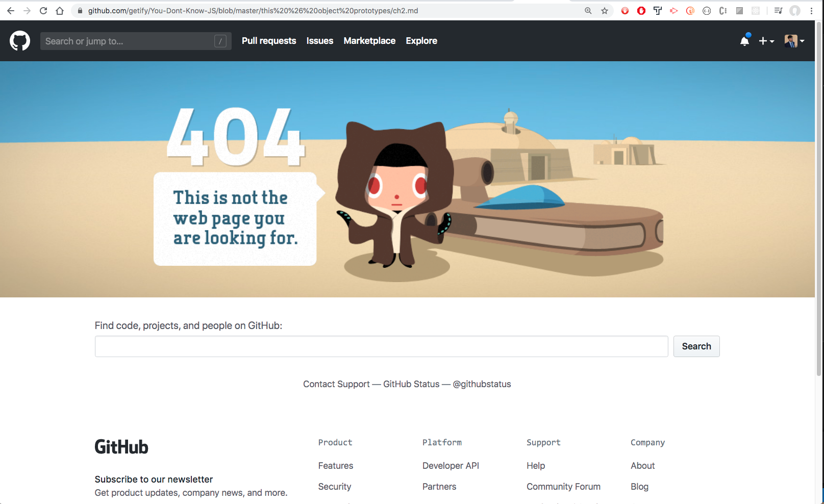Open the black T-shaped extension icon
Viewport: 824px width, 504px height.
[x=658, y=11]
